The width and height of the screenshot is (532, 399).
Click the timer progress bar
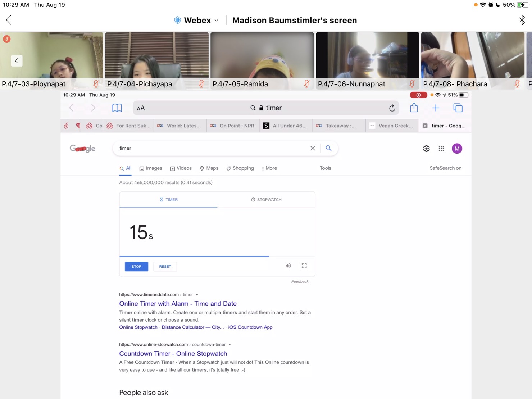217,256
